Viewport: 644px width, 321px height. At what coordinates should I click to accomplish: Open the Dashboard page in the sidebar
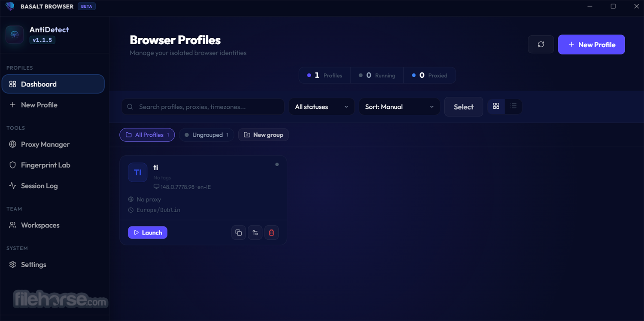(x=53, y=84)
